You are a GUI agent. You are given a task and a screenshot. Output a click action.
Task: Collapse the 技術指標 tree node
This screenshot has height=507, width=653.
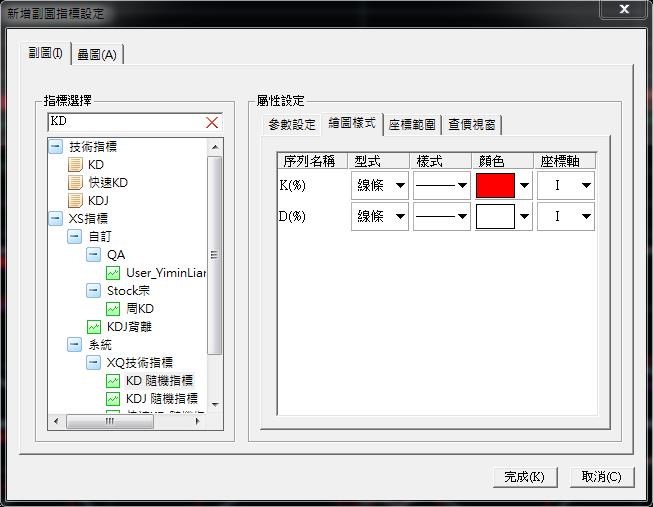pyautogui.click(x=55, y=146)
